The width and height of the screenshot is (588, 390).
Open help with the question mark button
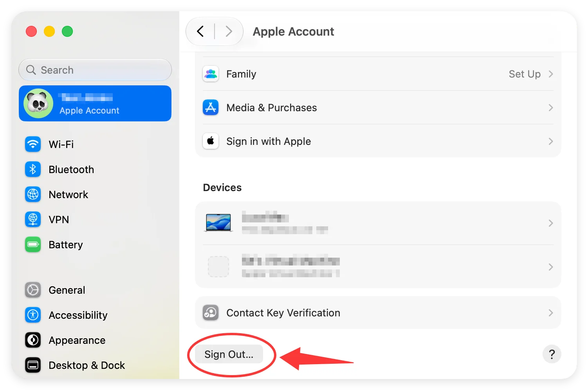[552, 354]
